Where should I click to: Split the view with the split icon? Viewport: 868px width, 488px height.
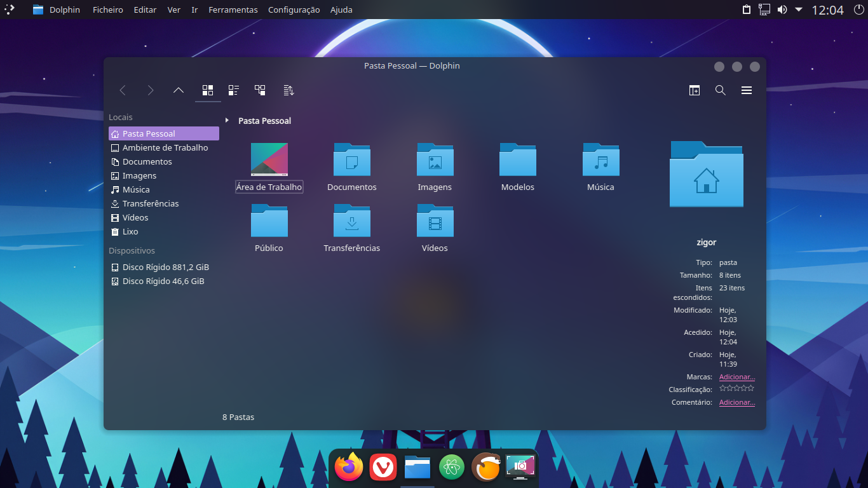click(695, 90)
